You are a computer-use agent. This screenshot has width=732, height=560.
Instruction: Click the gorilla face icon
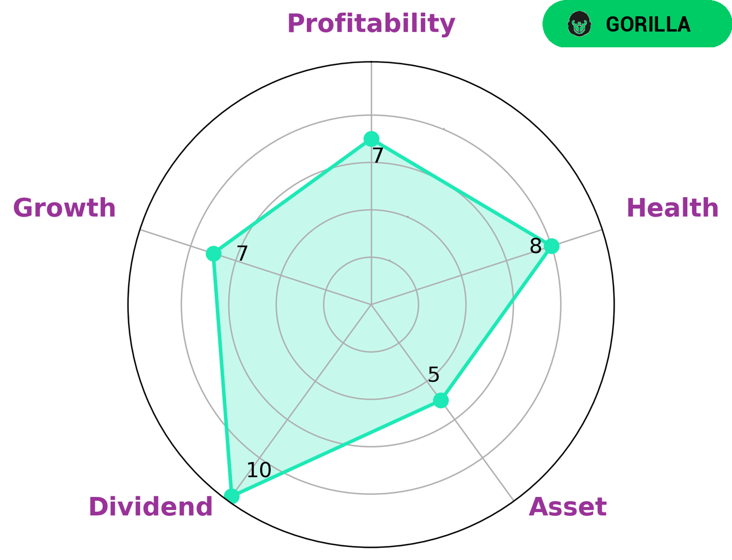(x=579, y=24)
